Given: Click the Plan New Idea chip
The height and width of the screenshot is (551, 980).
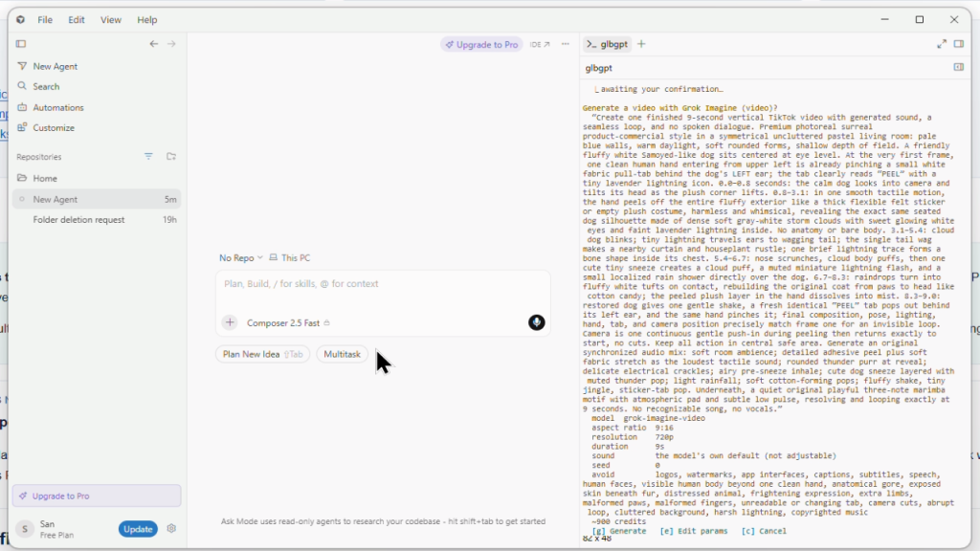Looking at the screenshot, I should pos(262,354).
